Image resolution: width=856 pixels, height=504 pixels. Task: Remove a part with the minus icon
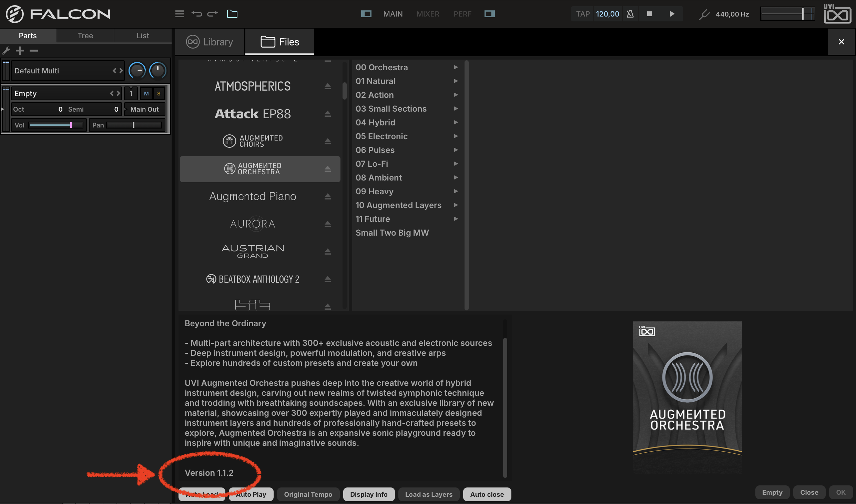[x=33, y=51]
